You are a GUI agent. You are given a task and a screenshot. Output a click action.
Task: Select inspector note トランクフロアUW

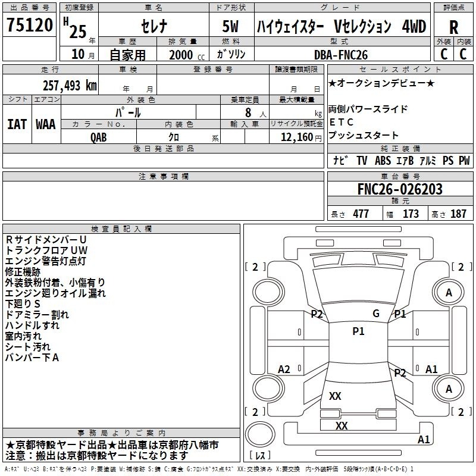[x=46, y=250]
